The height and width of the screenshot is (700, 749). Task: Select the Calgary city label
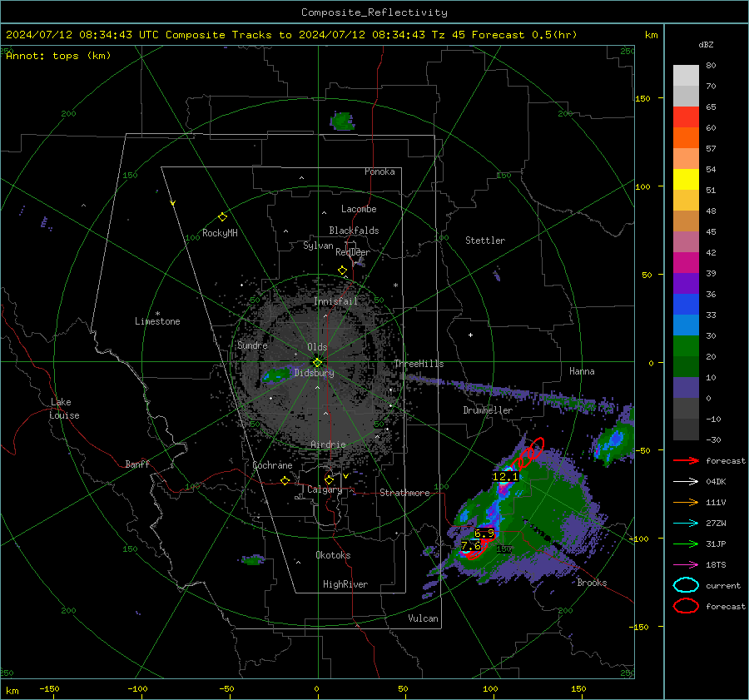pos(325,489)
